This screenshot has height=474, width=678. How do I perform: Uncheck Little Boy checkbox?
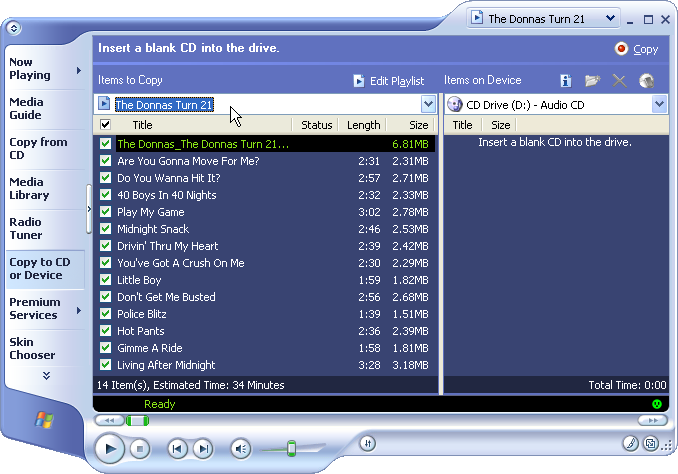point(105,280)
